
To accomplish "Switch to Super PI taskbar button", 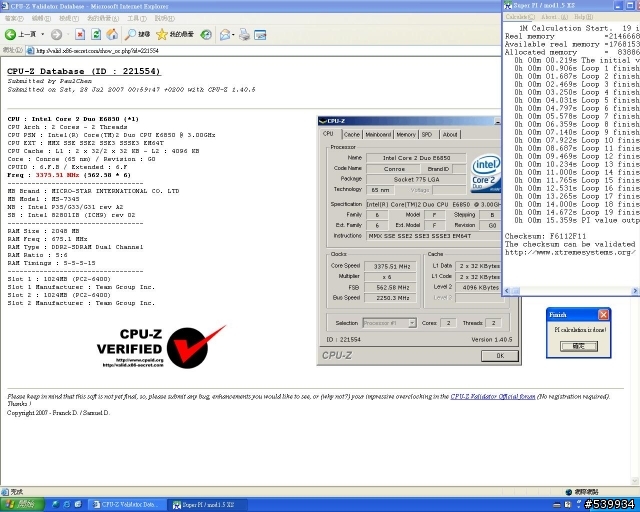I will [x=208, y=505].
